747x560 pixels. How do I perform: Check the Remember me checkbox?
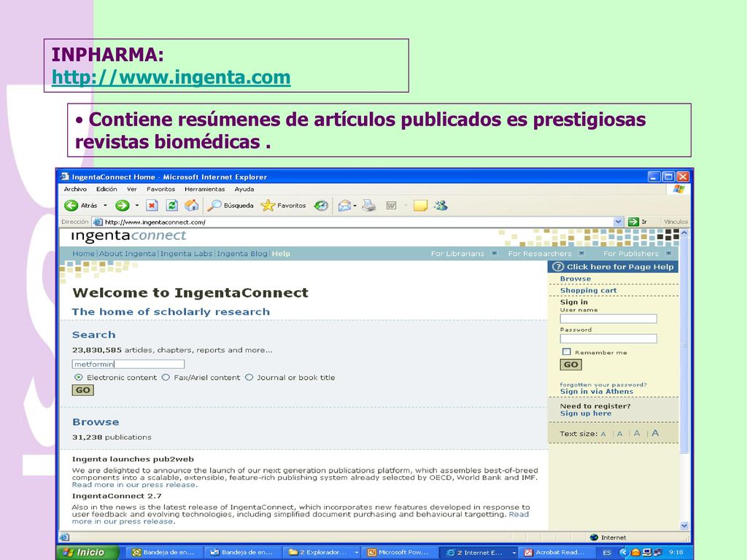566,352
